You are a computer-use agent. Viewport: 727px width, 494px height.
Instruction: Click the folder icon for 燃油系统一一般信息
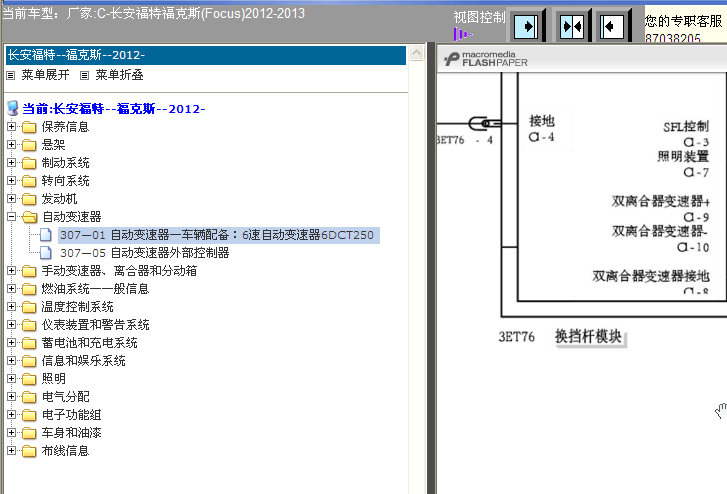click(x=29, y=289)
